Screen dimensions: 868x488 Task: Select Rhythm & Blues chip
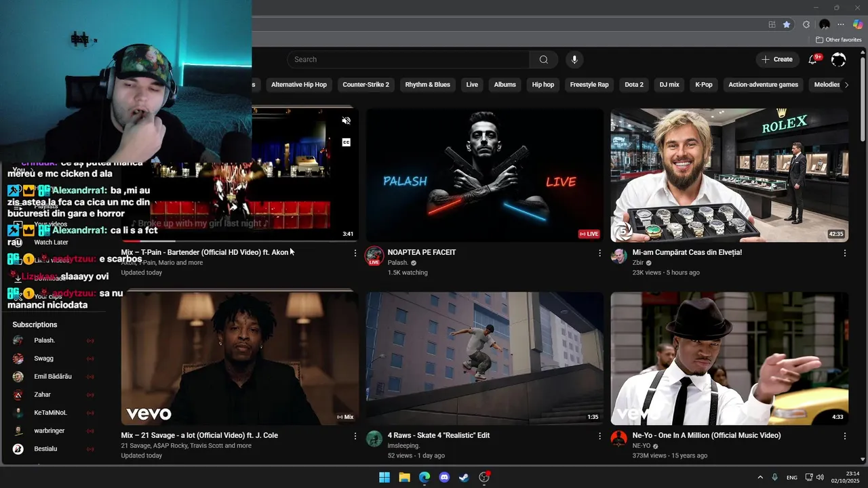(428, 85)
